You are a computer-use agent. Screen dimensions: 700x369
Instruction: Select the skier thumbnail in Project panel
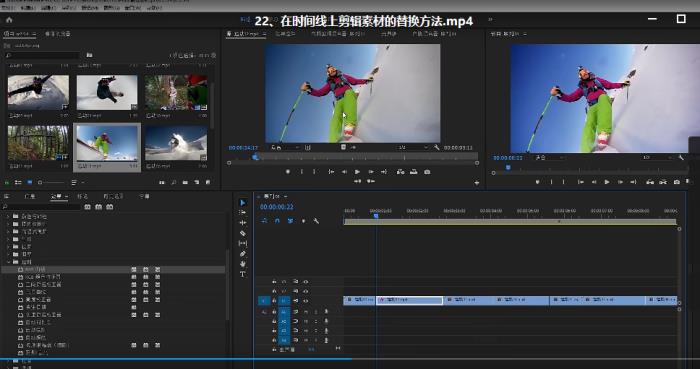107,144
